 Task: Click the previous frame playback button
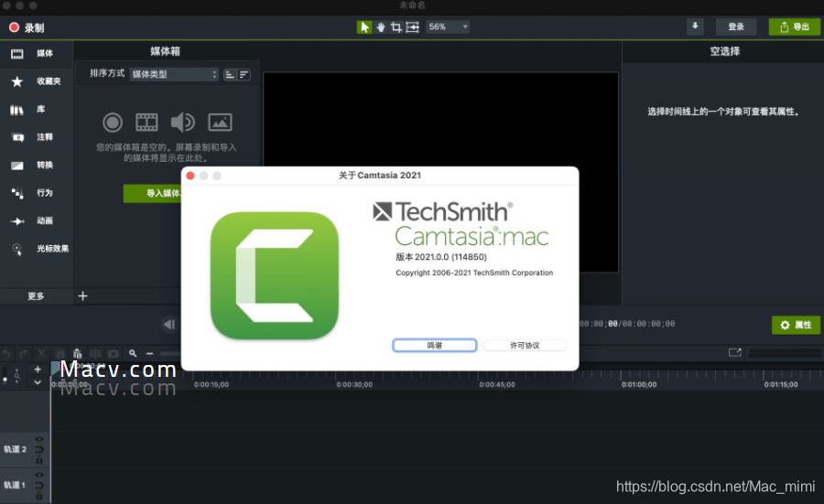pyautogui.click(x=169, y=325)
